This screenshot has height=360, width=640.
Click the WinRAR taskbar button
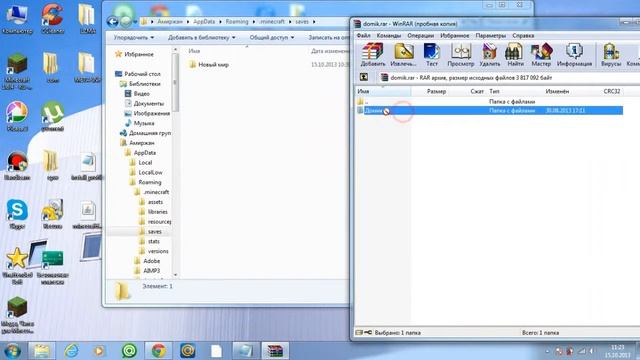pyautogui.click(x=275, y=351)
